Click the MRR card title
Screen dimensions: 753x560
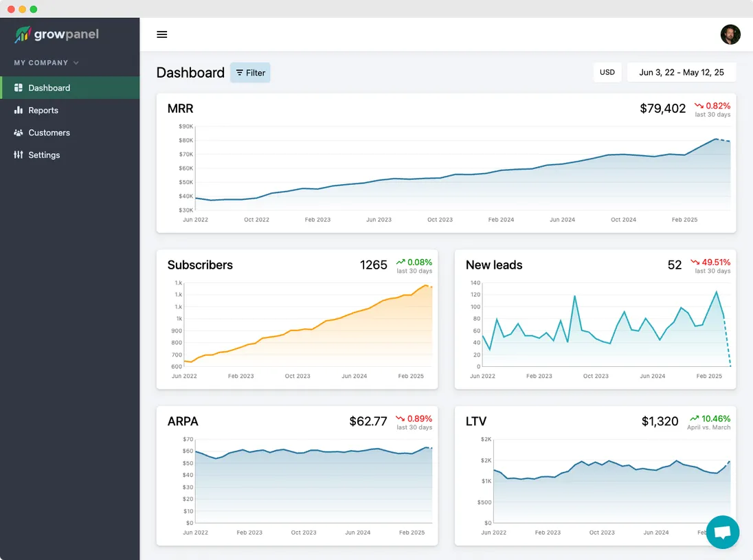click(181, 108)
